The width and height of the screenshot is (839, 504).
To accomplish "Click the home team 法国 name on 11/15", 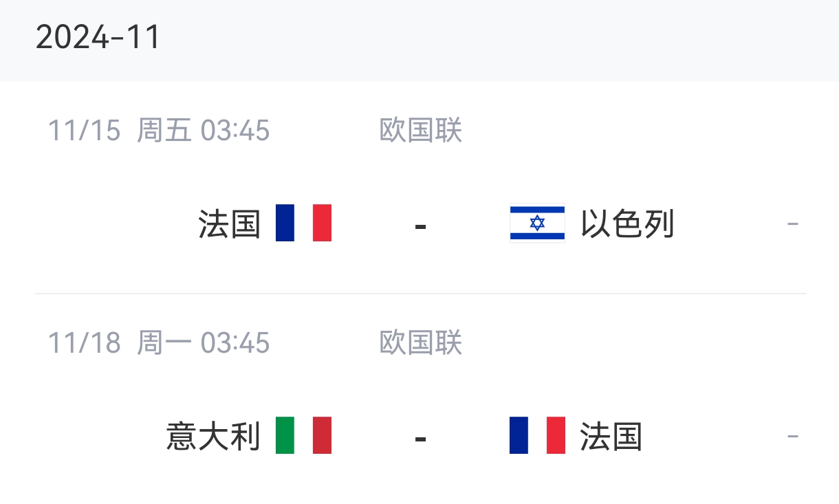I will coord(230,224).
